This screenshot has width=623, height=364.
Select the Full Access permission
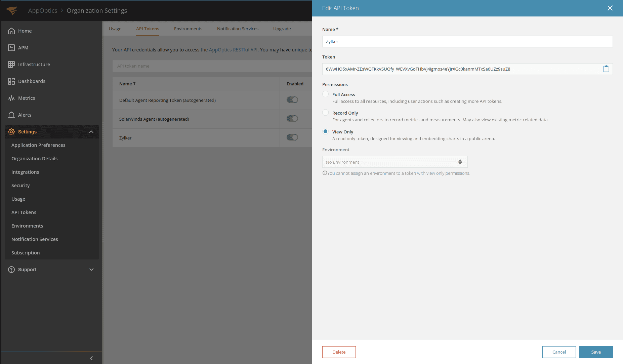325,94
